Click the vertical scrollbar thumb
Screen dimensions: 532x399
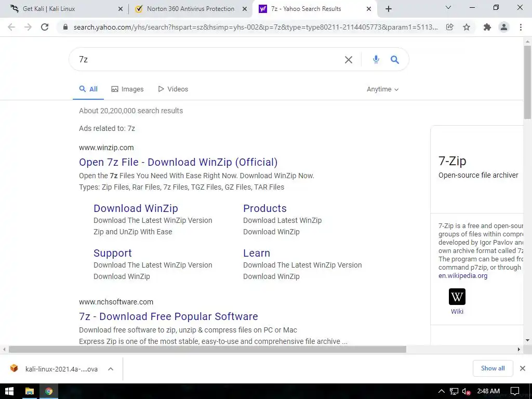527,82
